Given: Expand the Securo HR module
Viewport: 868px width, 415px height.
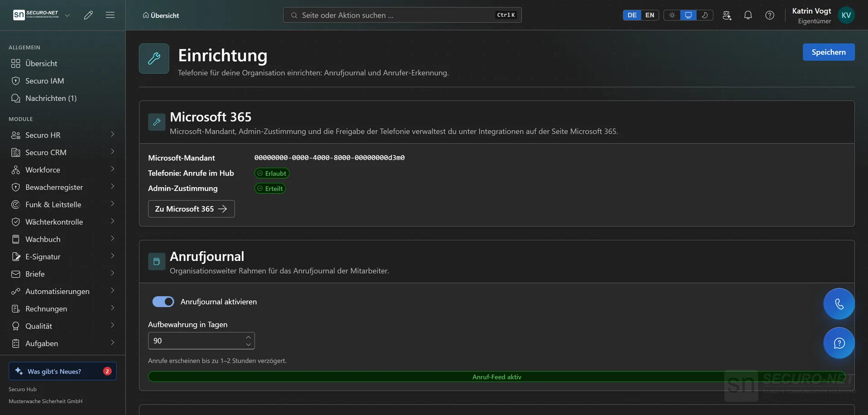Looking at the screenshot, I should click(x=63, y=135).
